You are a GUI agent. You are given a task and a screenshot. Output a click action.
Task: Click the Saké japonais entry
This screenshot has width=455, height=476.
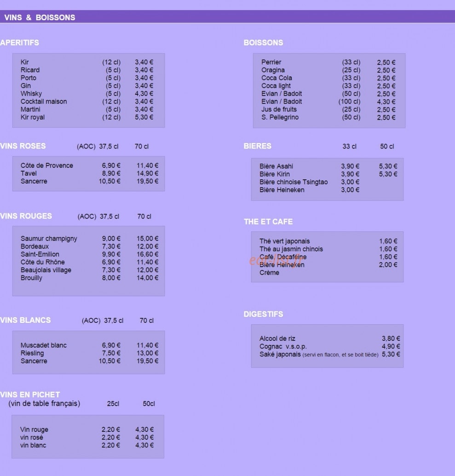(x=280, y=354)
